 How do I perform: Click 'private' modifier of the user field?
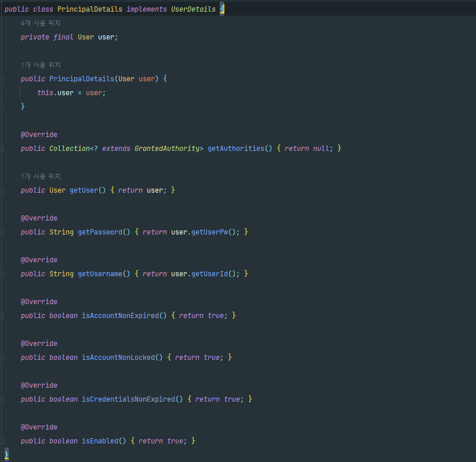tap(35, 37)
